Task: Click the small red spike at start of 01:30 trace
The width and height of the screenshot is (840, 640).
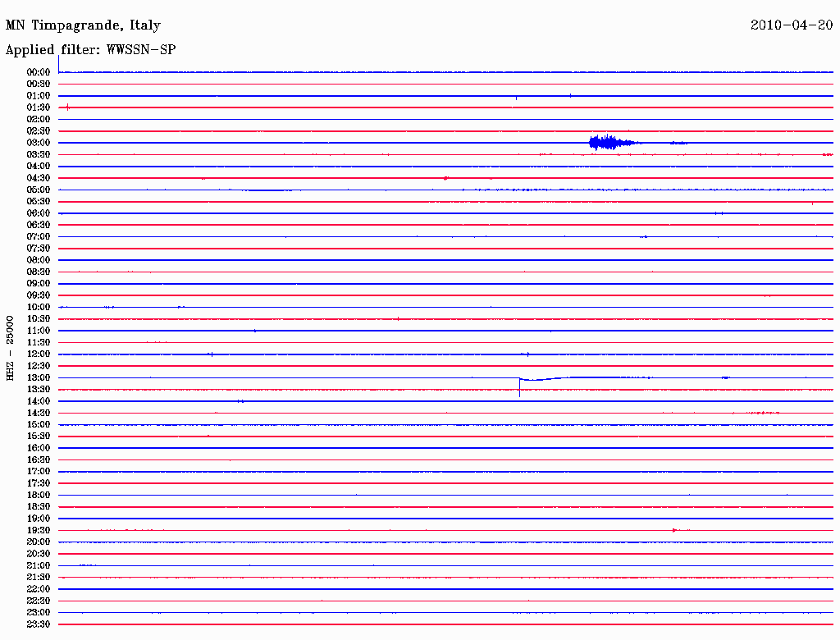Action: [68, 107]
